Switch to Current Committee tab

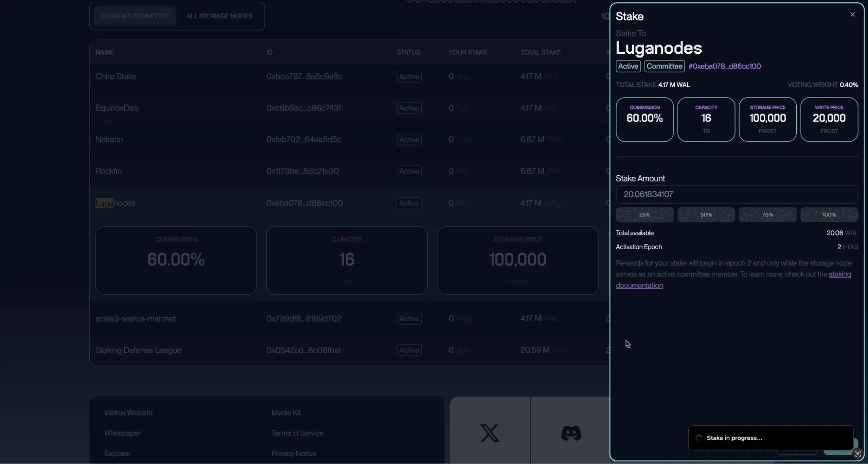(x=135, y=16)
